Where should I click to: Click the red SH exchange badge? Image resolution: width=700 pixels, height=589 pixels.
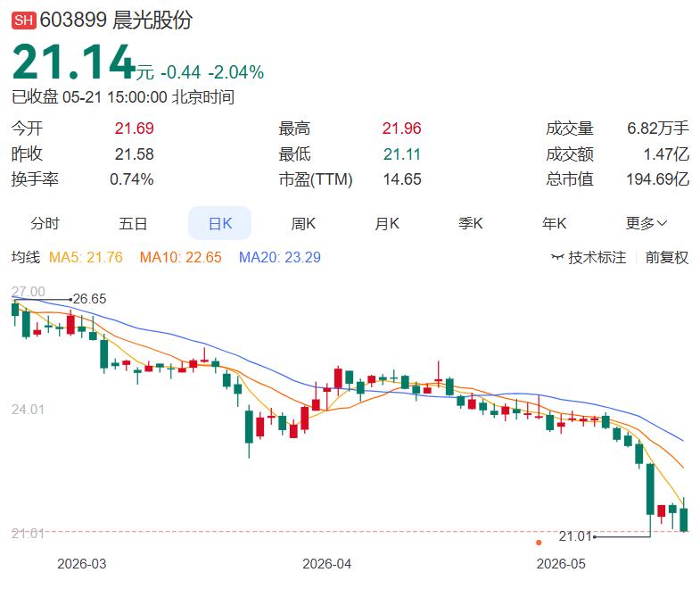point(24,21)
